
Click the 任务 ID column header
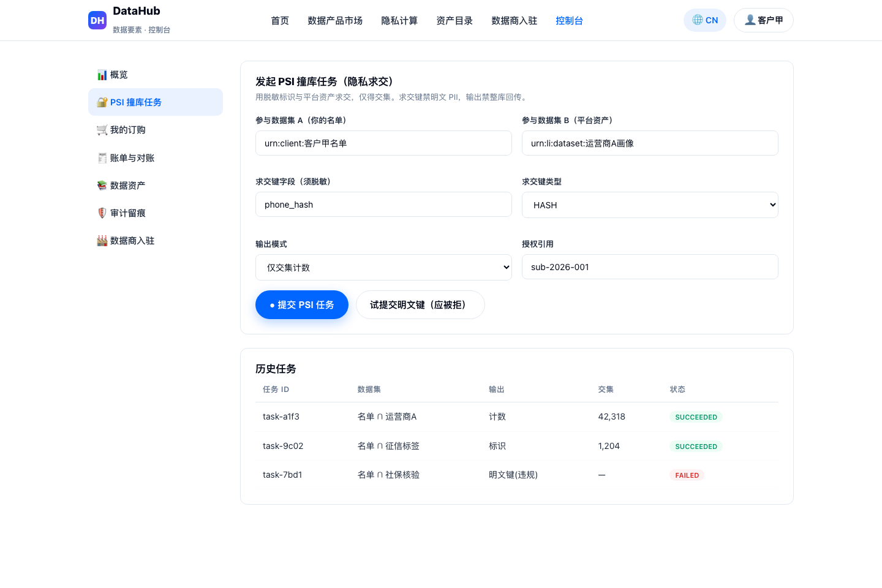(x=276, y=390)
